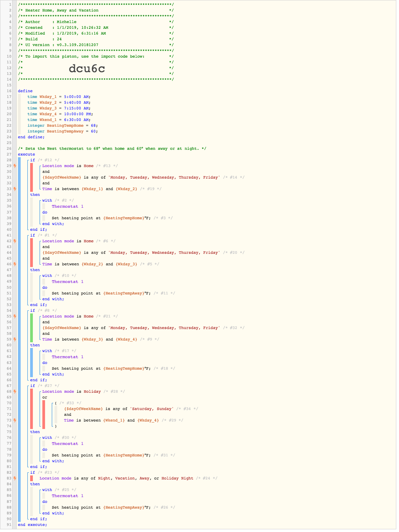Click the 'or' operator on line 69
Image resolution: width=399 pixels, height=532 pixels.
tap(45, 397)
